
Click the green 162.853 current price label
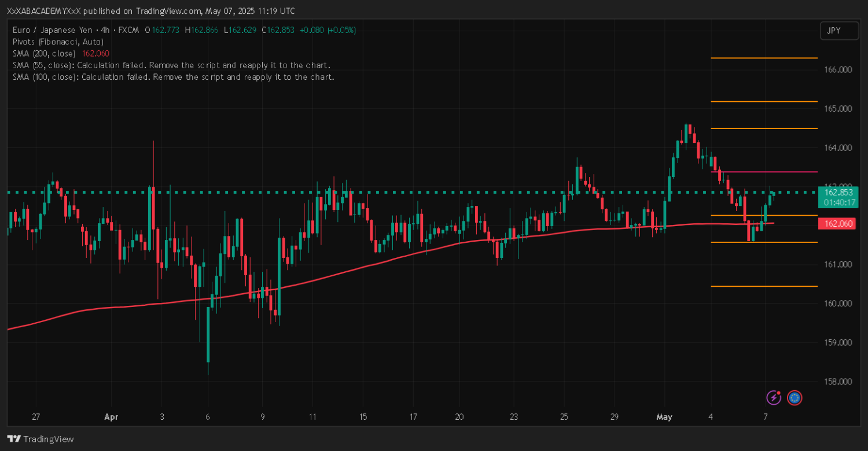(838, 193)
